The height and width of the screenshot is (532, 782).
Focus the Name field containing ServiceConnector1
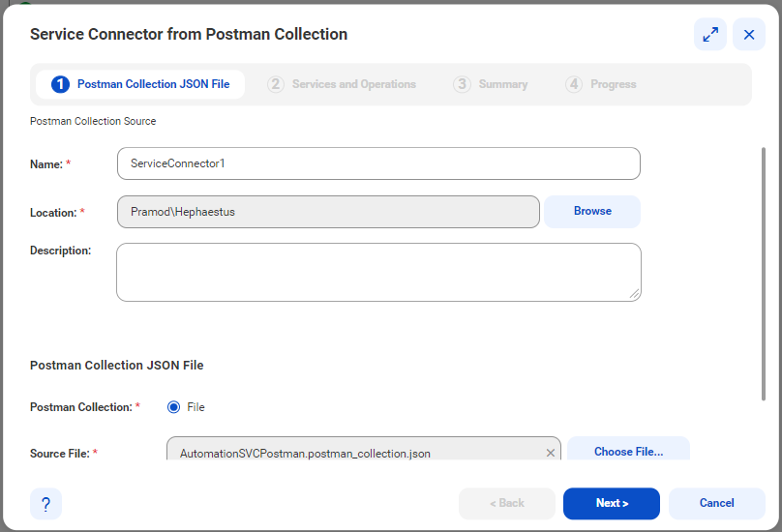pos(378,163)
